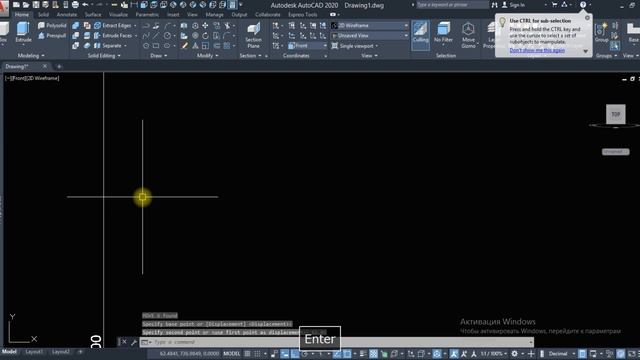640x360 pixels.
Task: Pick the Move tool in Modify panel
Action: click(x=205, y=25)
